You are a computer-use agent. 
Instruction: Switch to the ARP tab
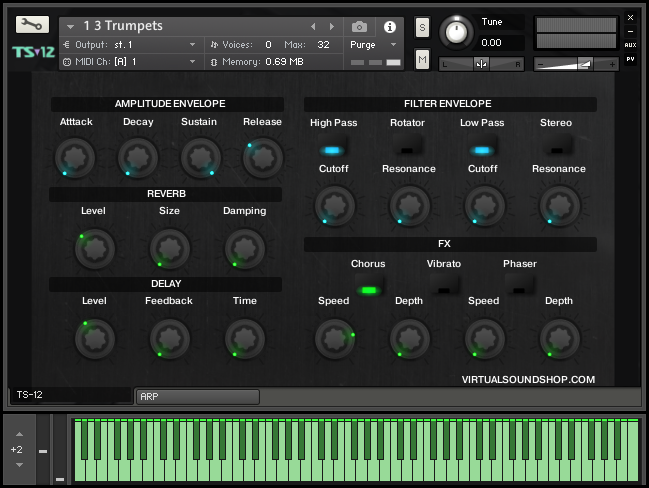click(x=197, y=396)
